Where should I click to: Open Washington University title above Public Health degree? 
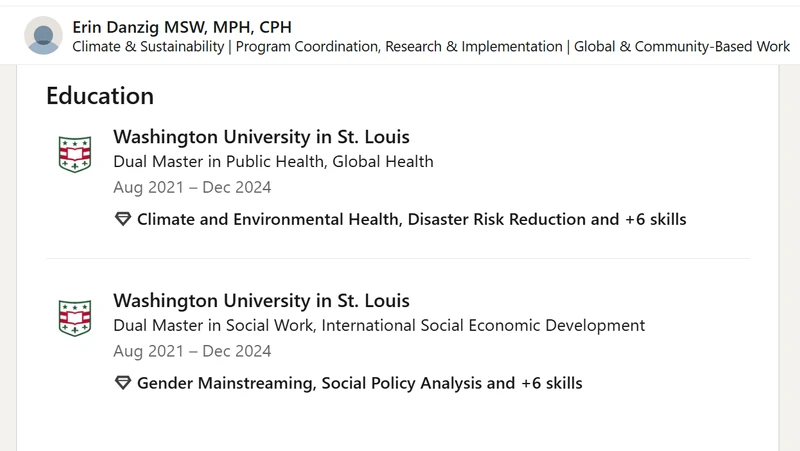pos(261,137)
